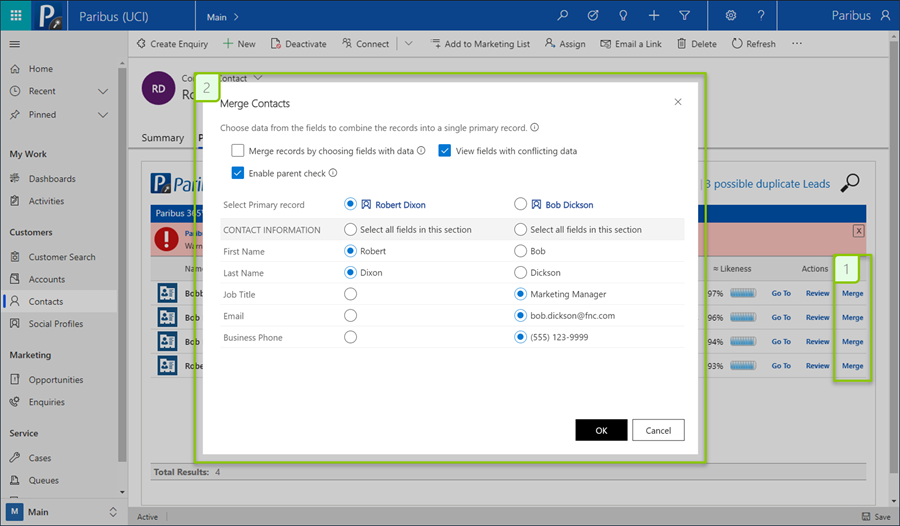Click the user profile icon beside Paribus
The height and width of the screenshot is (526, 900).
pos(886,16)
